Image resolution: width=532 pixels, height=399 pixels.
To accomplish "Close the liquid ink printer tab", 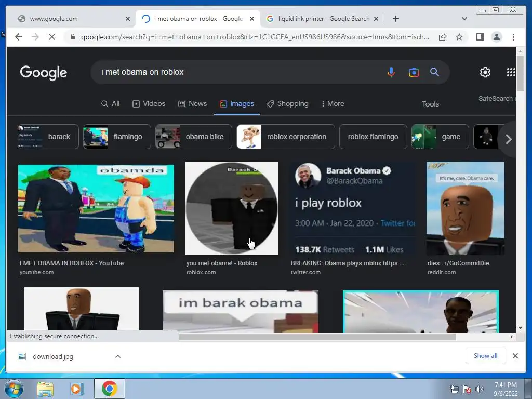I will 376,19.
